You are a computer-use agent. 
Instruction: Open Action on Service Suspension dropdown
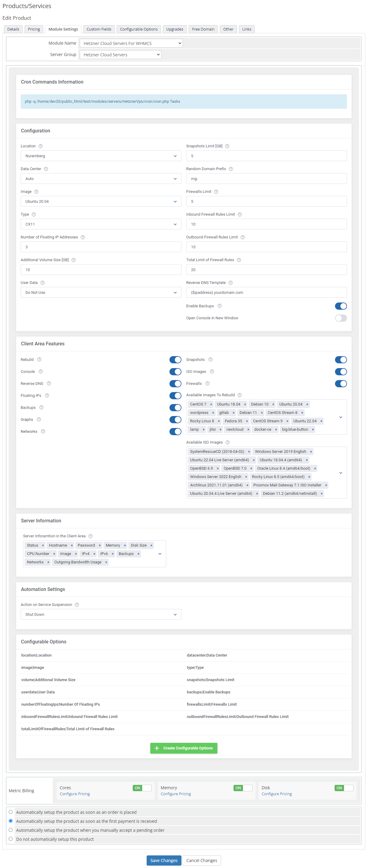[x=101, y=614]
